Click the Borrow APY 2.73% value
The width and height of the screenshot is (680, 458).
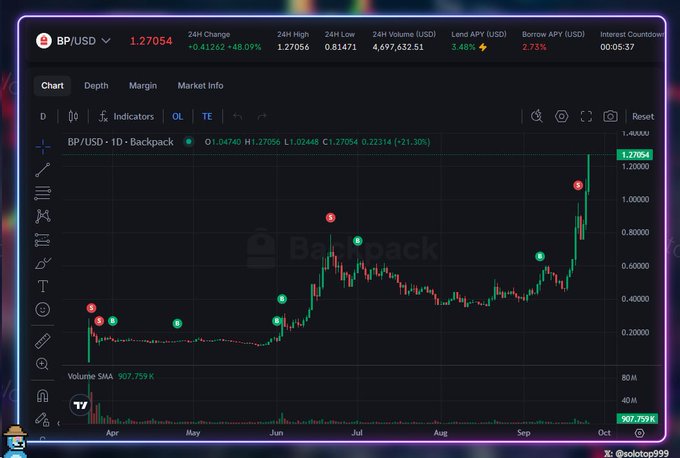[x=534, y=47]
